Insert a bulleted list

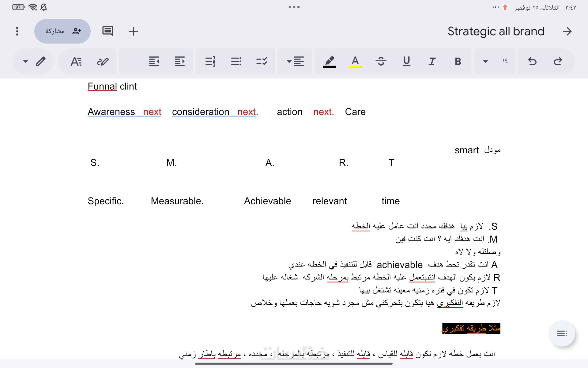pyautogui.click(x=236, y=61)
